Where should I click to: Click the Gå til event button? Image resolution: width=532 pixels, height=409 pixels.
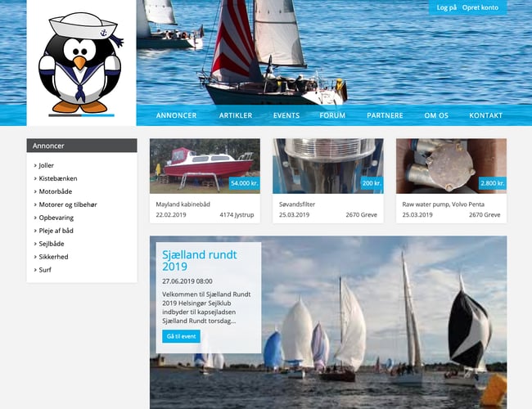click(181, 336)
